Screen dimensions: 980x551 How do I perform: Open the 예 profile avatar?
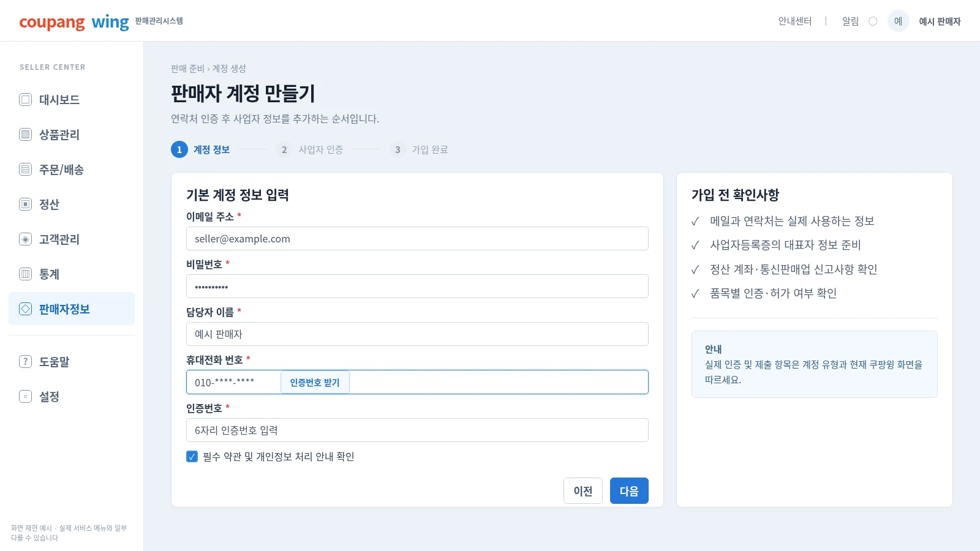click(x=898, y=21)
